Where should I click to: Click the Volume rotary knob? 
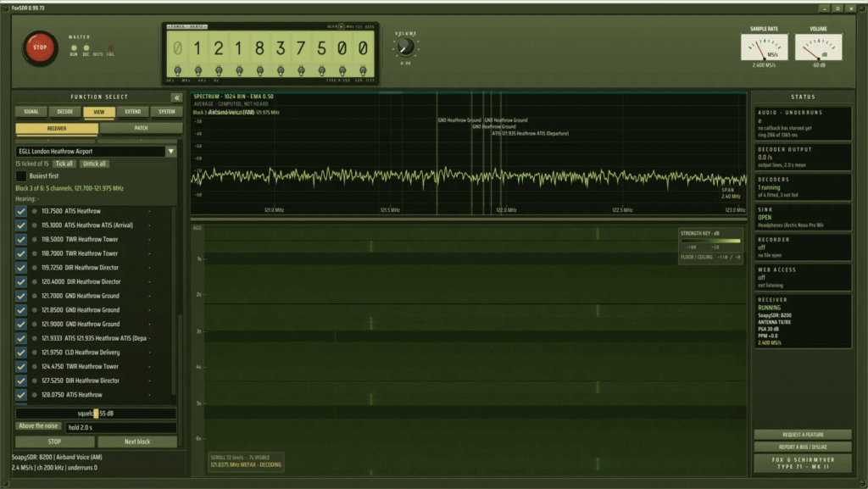click(406, 47)
